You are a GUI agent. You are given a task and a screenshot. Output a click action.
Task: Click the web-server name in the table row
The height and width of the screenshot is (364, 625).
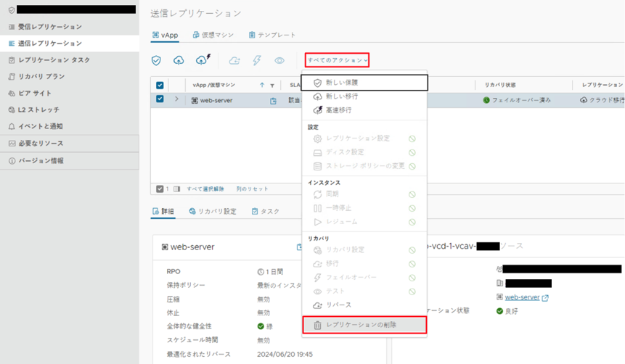pyautogui.click(x=216, y=100)
